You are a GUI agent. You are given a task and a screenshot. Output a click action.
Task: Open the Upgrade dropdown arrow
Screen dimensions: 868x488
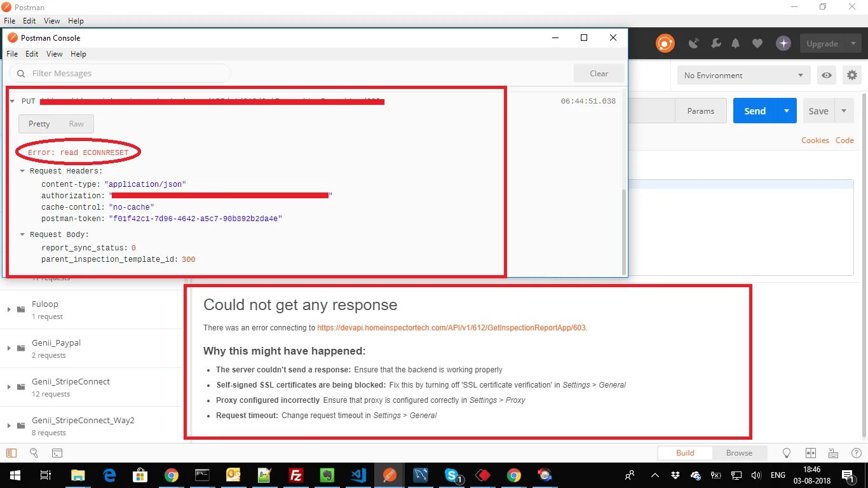coord(852,44)
